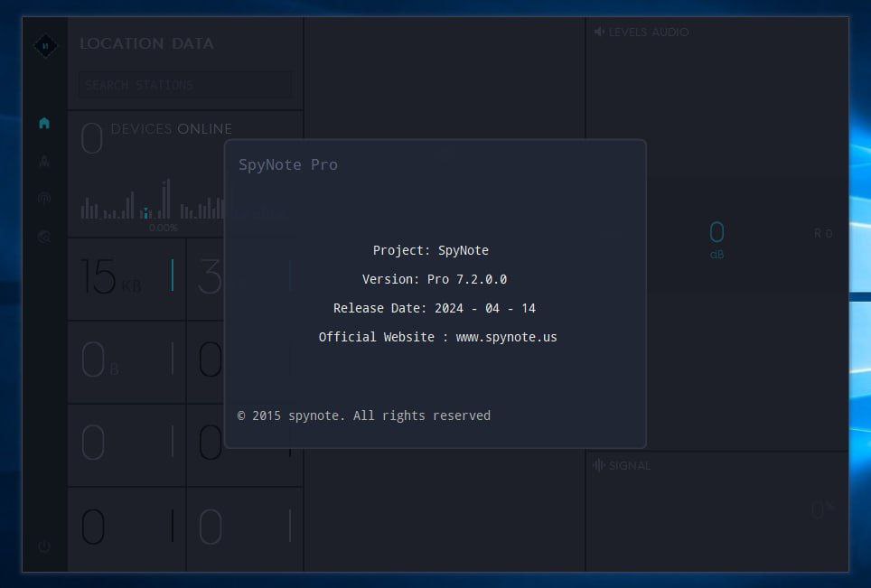Click the device activity bar chart
This screenshot has height=588, width=871.
(x=153, y=199)
